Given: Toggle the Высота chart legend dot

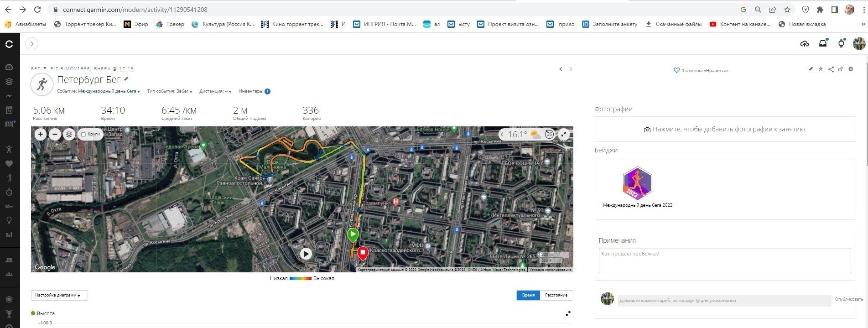Looking at the screenshot, I should coord(33,313).
